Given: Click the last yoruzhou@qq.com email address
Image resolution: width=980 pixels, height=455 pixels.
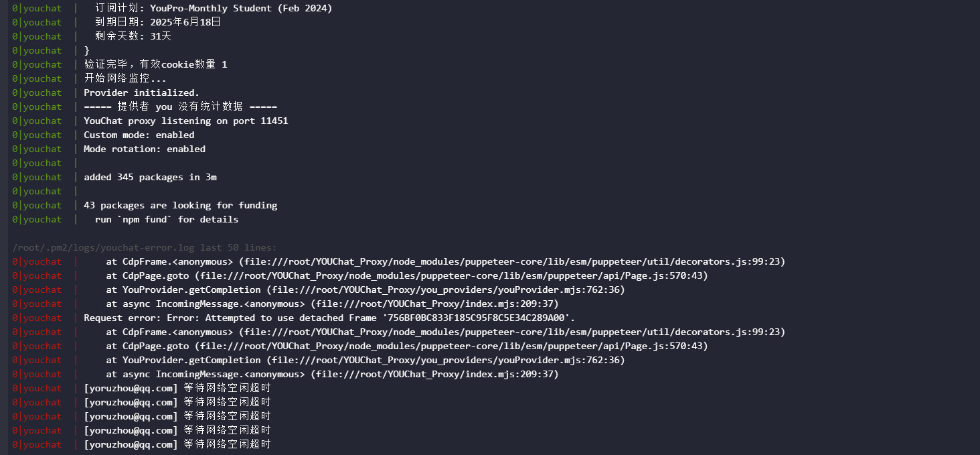Looking at the screenshot, I should (131, 444).
